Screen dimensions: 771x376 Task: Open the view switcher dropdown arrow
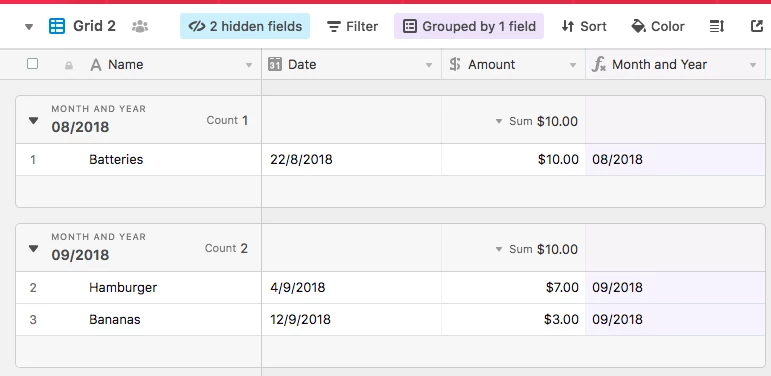(x=29, y=27)
